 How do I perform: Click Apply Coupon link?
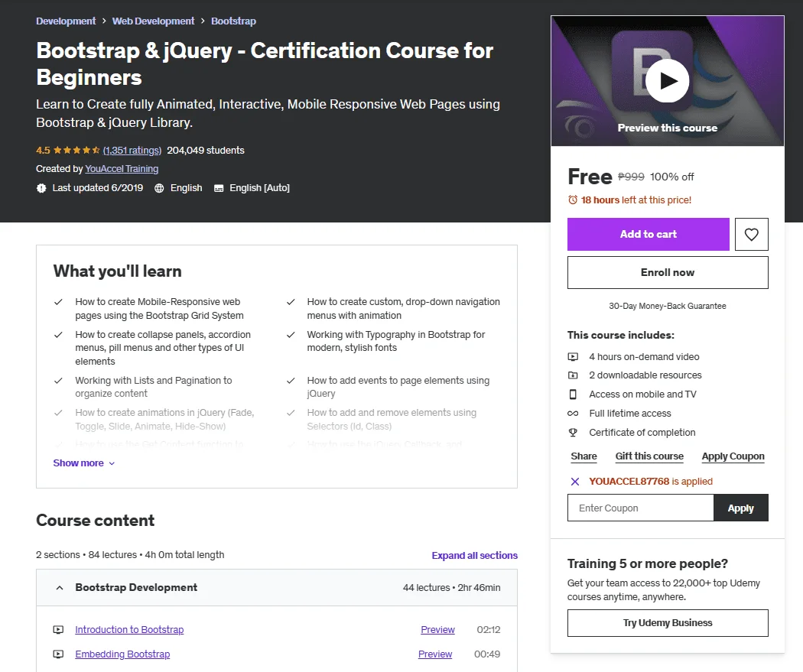[733, 456]
